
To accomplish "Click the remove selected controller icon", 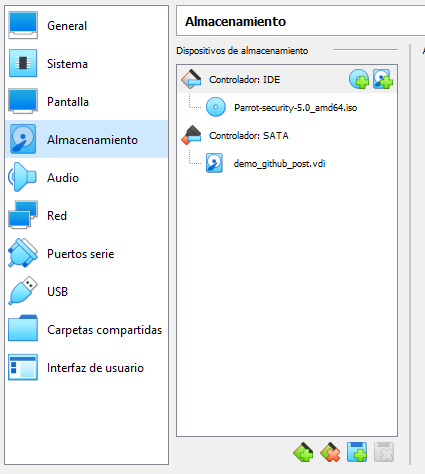I will pos(330,452).
